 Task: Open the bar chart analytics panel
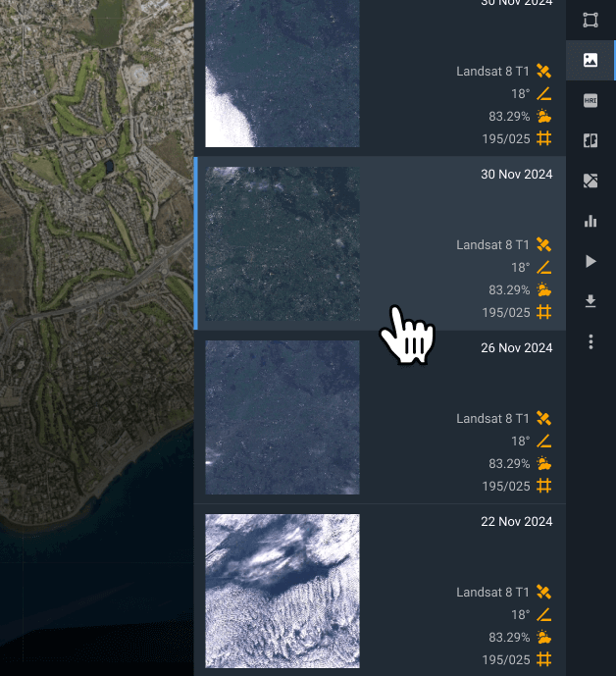(x=590, y=221)
